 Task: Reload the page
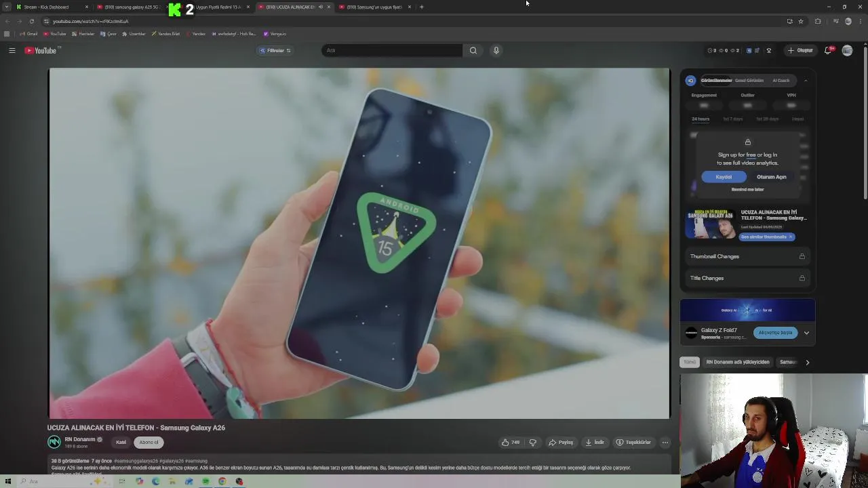pyautogui.click(x=31, y=21)
